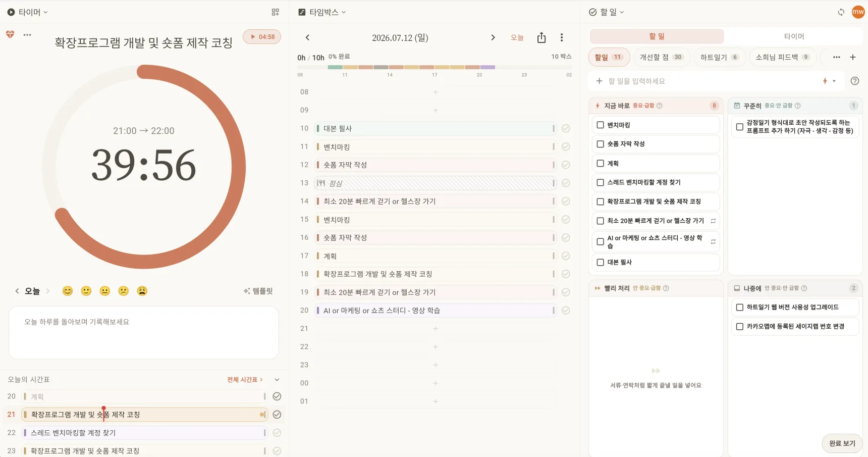Add a timebox at 08 with plus

tap(436, 92)
